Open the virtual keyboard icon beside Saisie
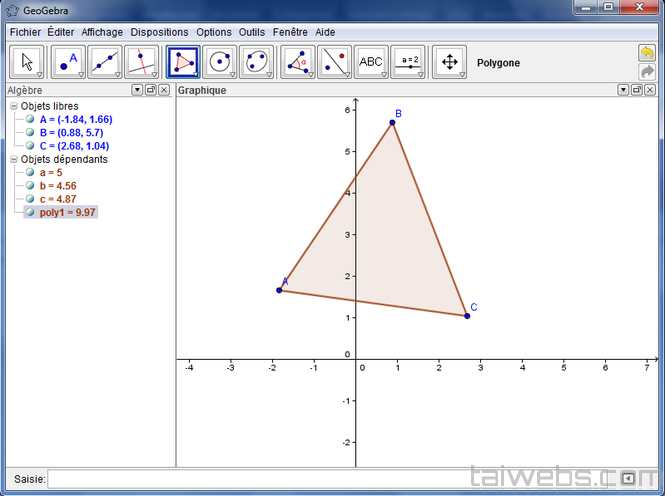The height and width of the screenshot is (496, 665). 628,479
